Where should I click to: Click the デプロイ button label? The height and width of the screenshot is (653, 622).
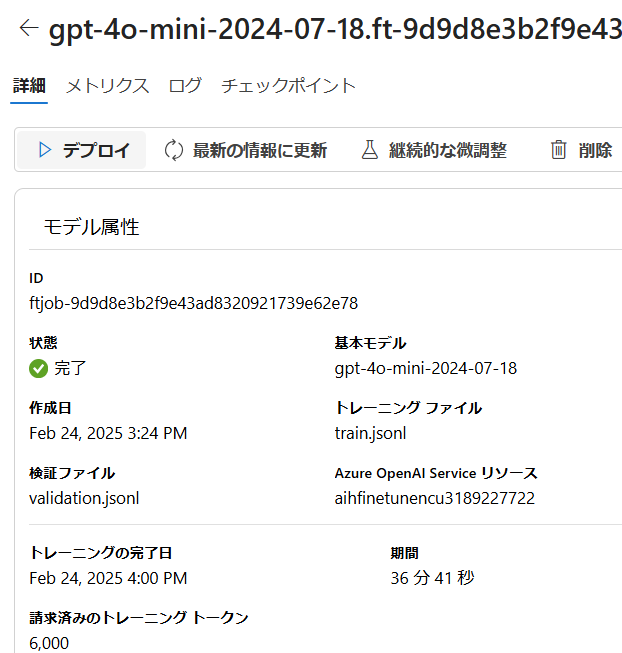tap(96, 150)
